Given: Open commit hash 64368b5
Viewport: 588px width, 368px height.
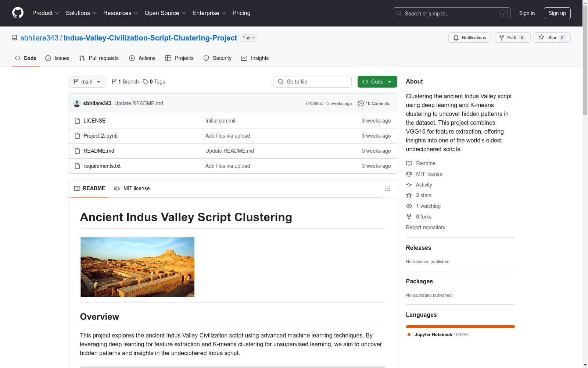Looking at the screenshot, I should 315,103.
